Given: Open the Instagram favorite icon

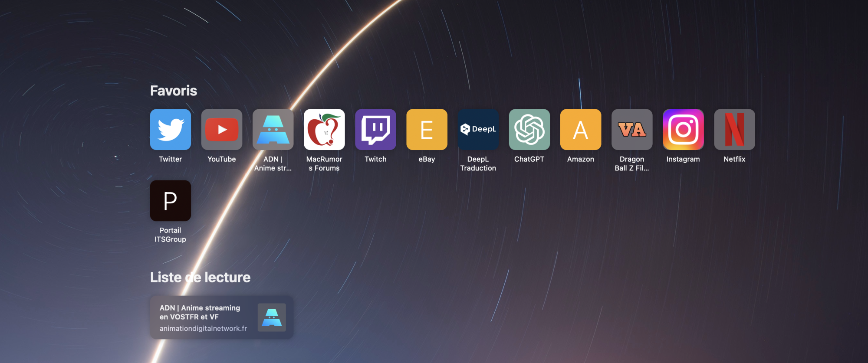Looking at the screenshot, I should [x=683, y=129].
